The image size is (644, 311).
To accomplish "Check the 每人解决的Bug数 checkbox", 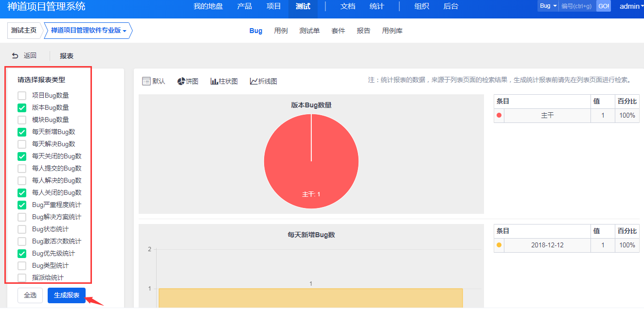I will click(22, 181).
